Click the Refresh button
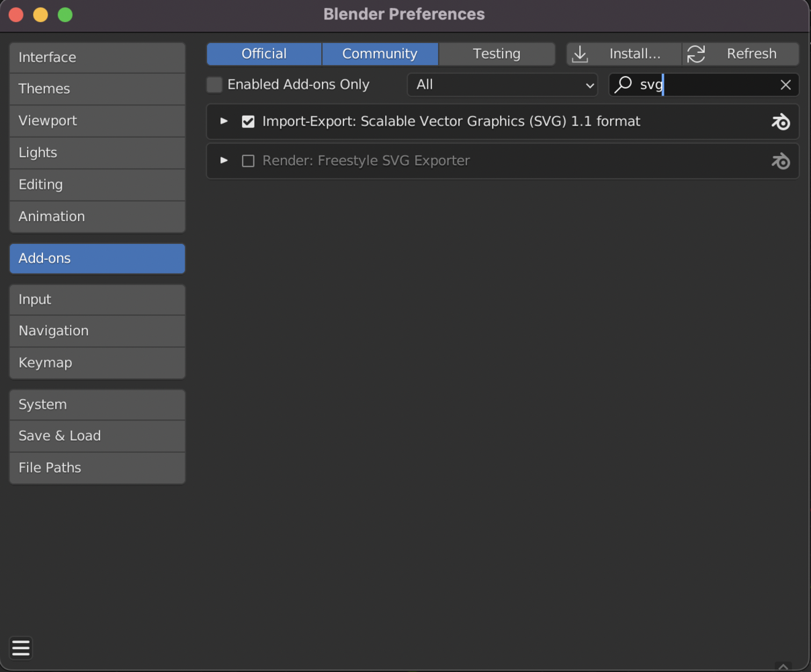811x672 pixels. [x=740, y=54]
